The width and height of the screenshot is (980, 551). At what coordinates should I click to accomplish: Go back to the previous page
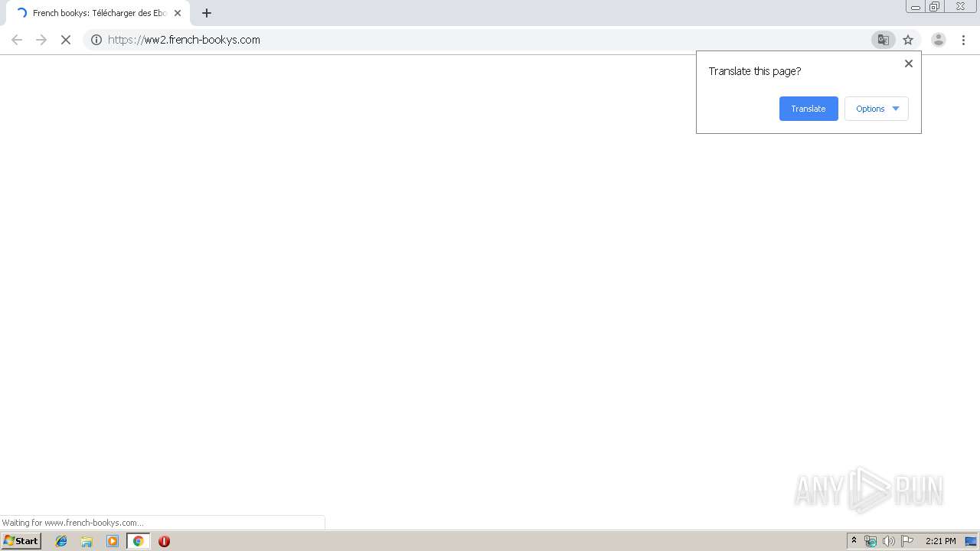pos(17,40)
